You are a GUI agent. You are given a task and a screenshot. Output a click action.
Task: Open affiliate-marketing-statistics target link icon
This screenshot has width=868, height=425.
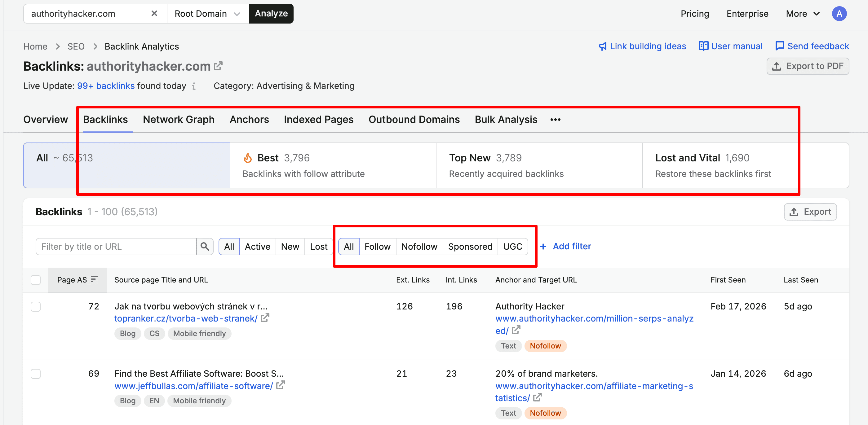pyautogui.click(x=538, y=397)
